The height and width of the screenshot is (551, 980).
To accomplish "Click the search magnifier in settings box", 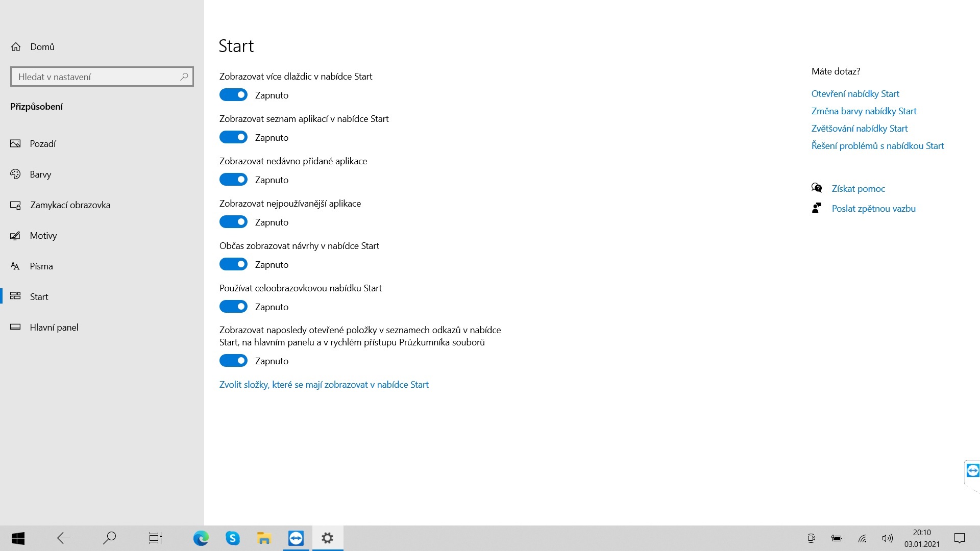I will point(184,77).
